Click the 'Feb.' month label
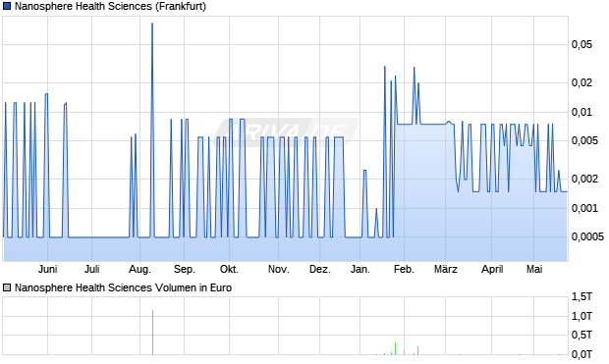The width and height of the screenshot is (609, 364). click(x=404, y=269)
